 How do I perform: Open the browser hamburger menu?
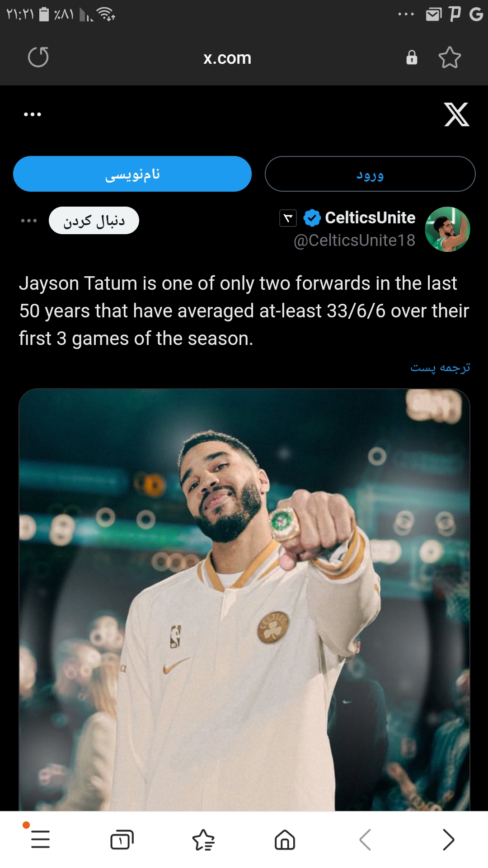41,840
